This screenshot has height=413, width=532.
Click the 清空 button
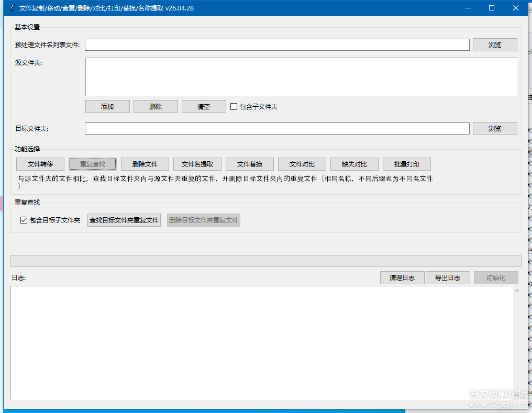204,106
